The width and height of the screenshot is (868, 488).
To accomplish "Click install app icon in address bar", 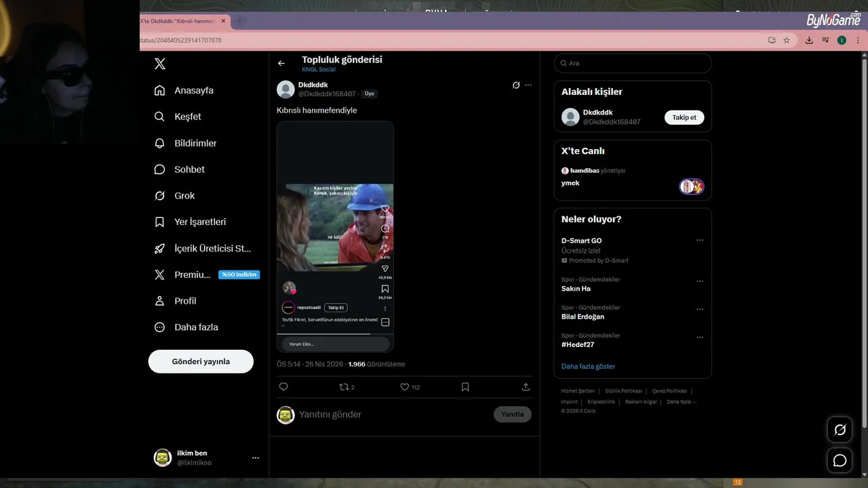I will pos(772,41).
